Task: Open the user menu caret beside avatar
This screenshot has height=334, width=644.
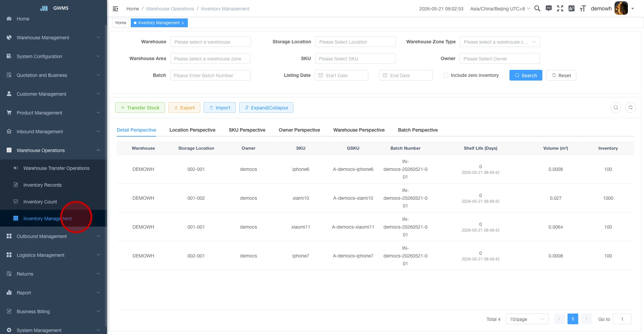Action: coord(633,9)
